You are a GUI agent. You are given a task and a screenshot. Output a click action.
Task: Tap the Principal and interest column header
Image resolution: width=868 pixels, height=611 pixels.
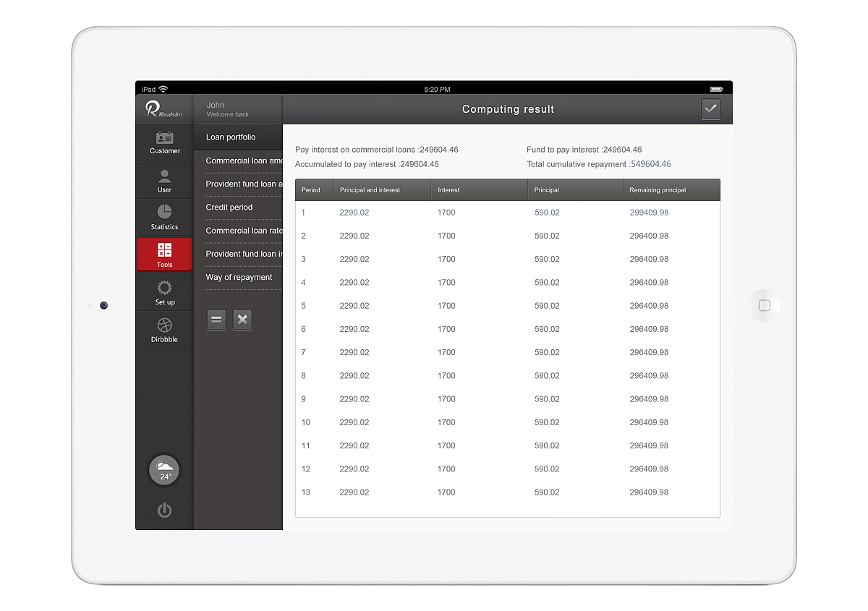(382, 190)
